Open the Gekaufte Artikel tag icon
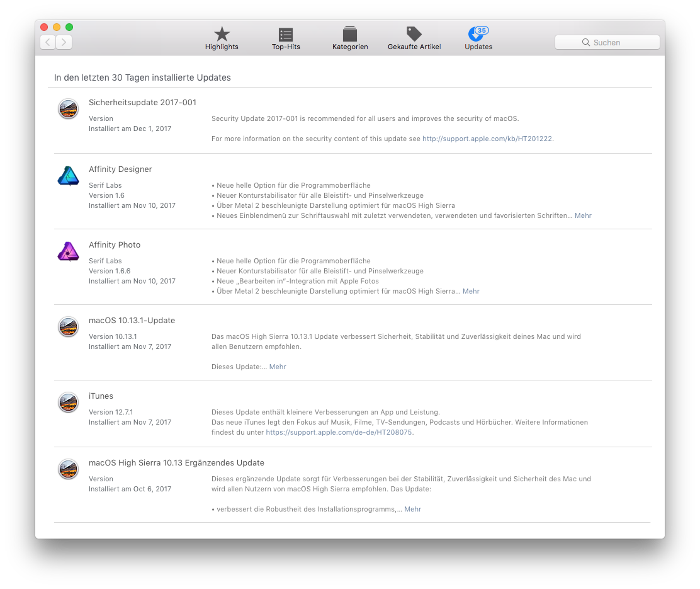Image resolution: width=700 pixels, height=589 pixels. (414, 34)
